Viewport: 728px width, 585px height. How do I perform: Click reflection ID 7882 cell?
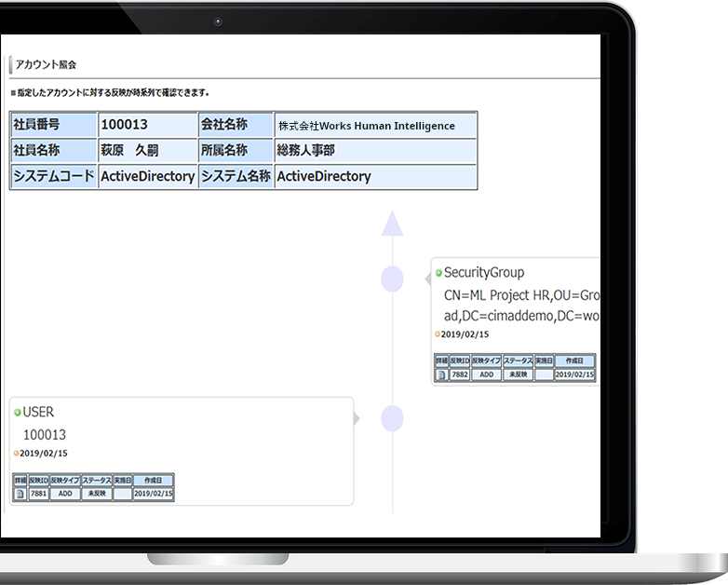[x=460, y=374]
